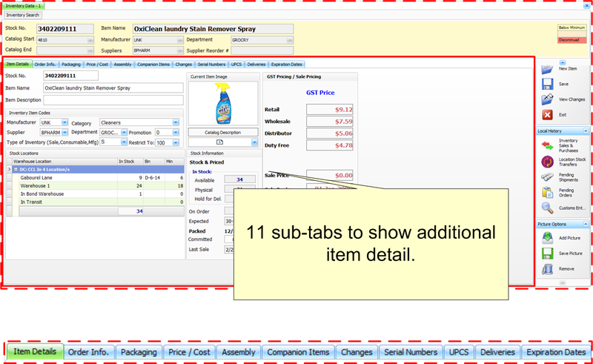The width and height of the screenshot is (593, 364).
Task: Open the New Item folder icon
Action: (x=547, y=69)
